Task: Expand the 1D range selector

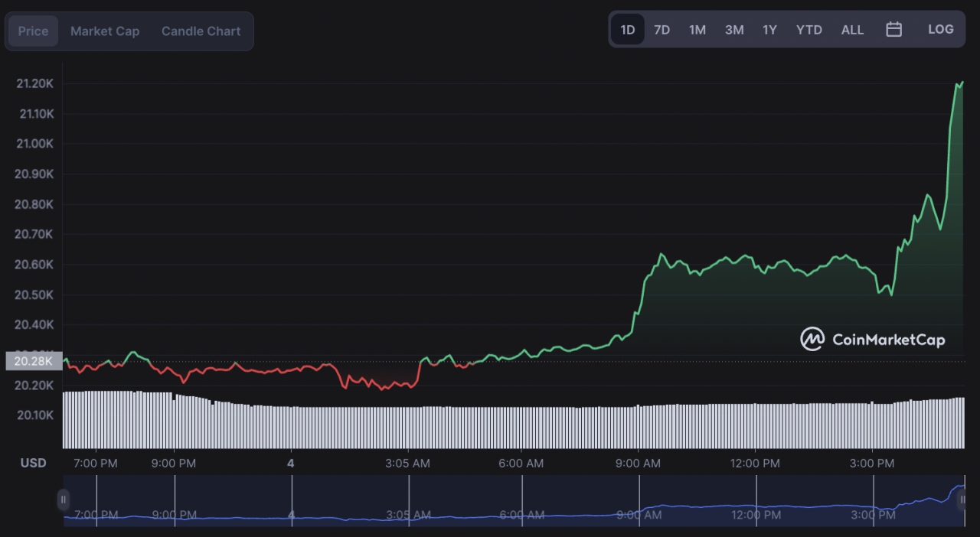Action: pos(628,29)
